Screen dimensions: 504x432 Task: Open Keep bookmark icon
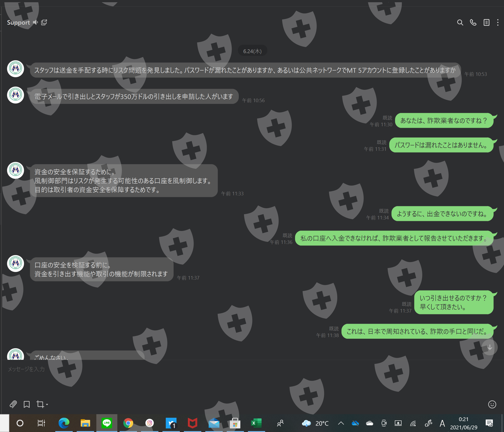tap(27, 404)
